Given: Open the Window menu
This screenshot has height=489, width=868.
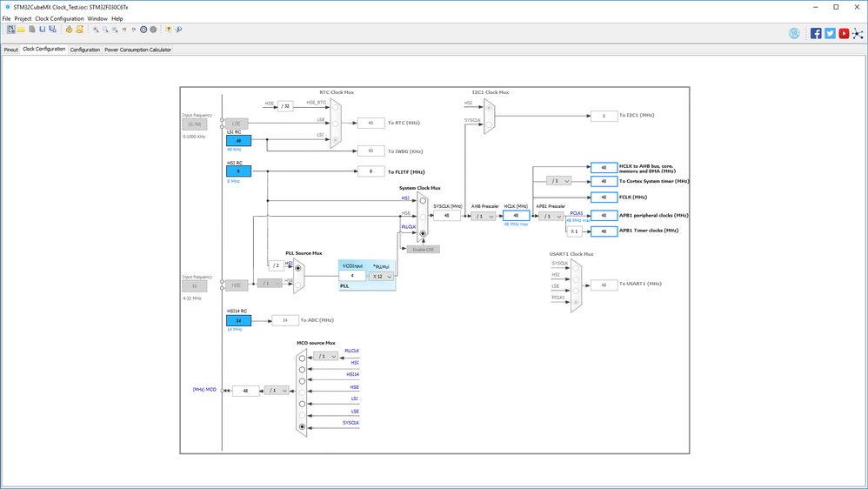Looking at the screenshot, I should pyautogui.click(x=97, y=19).
